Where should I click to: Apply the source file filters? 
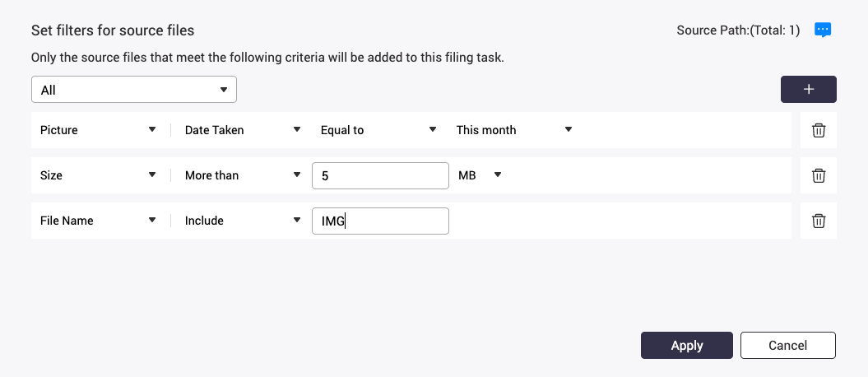[686, 346]
